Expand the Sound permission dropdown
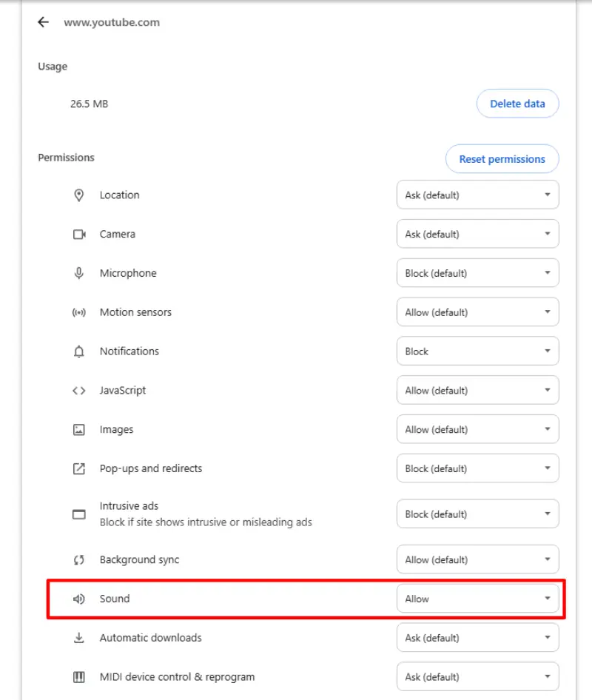This screenshot has width=592, height=700. point(477,599)
